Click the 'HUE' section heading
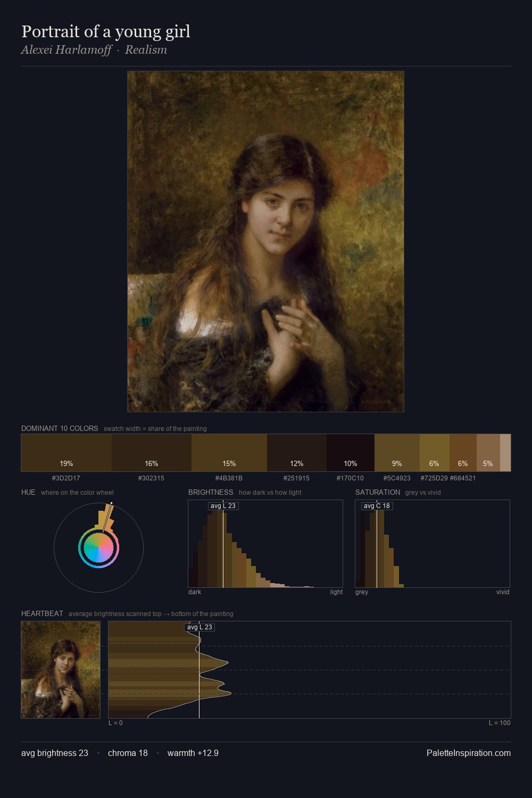532x798 pixels. [28, 492]
